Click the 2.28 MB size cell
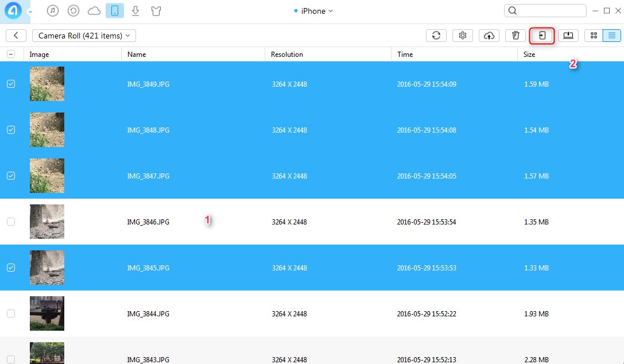Viewport: 624px width, 364px height. (536, 359)
